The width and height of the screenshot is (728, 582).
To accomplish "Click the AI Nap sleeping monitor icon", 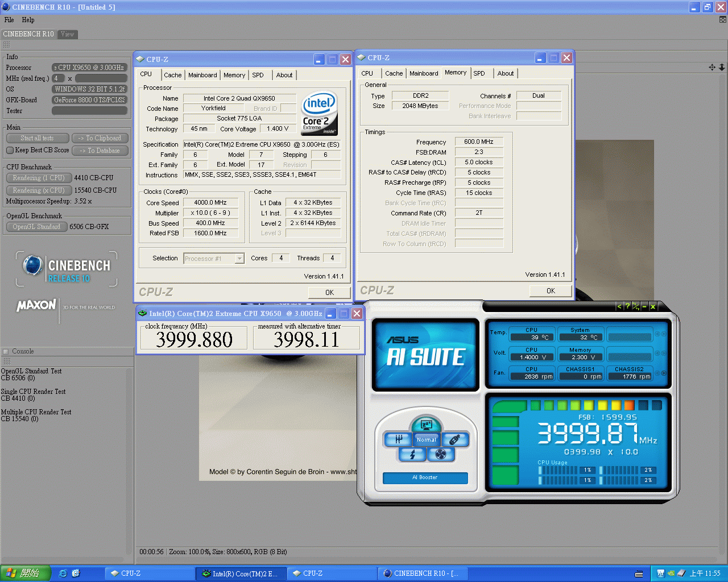I will (426, 425).
